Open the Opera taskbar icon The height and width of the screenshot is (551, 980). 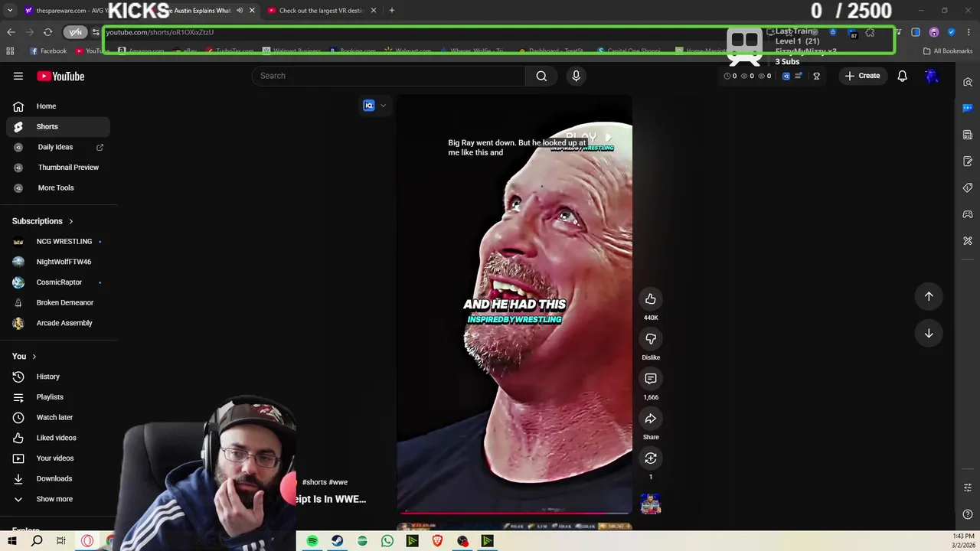click(87, 541)
